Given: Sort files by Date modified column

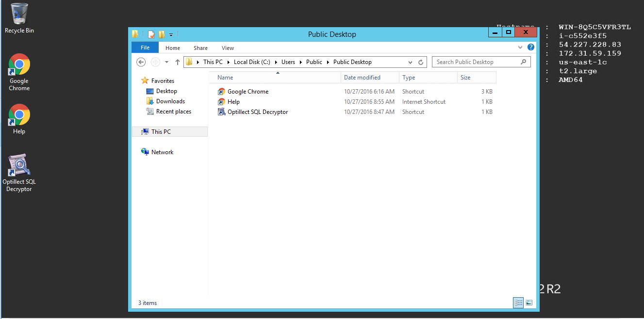Looking at the screenshot, I should pos(362,78).
